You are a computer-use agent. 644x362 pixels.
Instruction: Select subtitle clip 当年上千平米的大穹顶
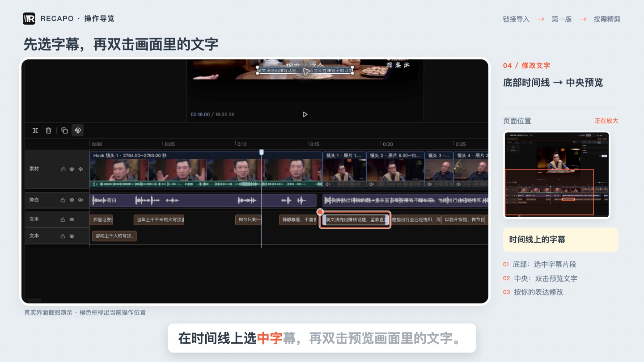tap(159, 220)
